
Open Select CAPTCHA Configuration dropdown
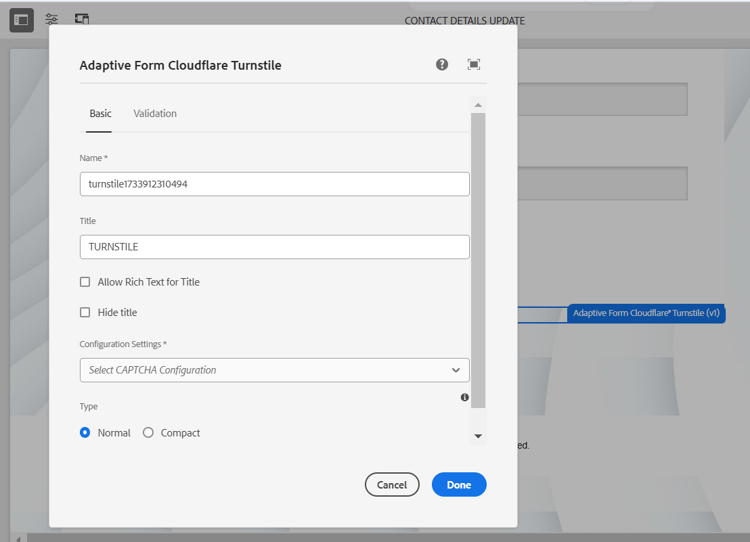coord(275,370)
